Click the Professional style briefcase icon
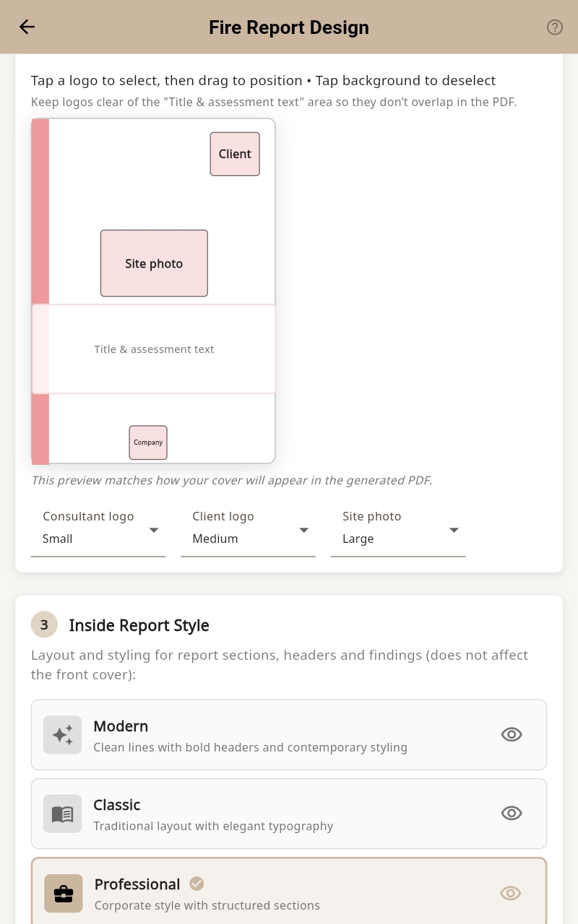The image size is (578, 924). [x=64, y=894]
